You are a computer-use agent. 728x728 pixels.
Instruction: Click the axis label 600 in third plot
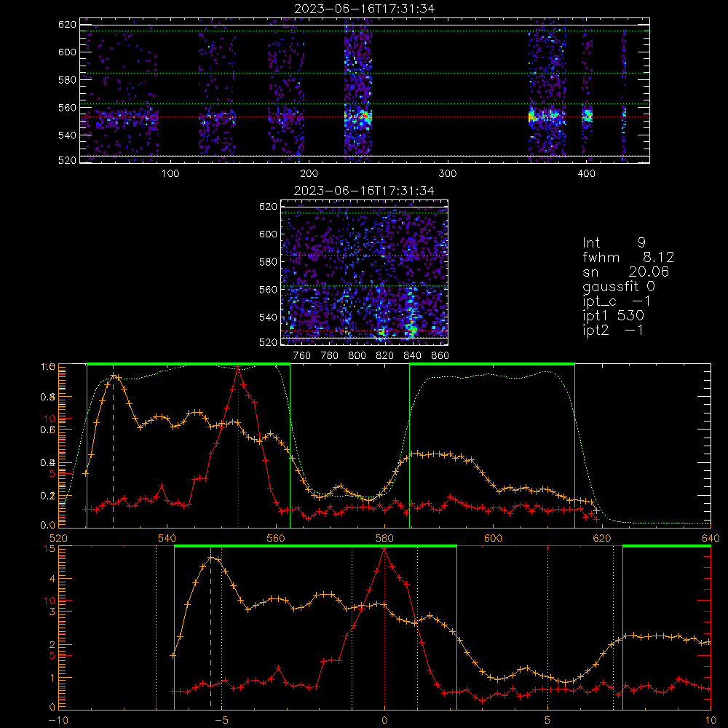pos(493,538)
